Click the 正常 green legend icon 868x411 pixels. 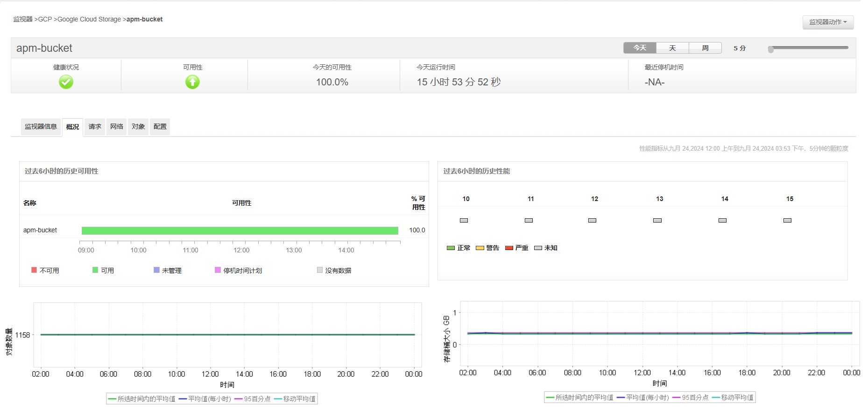[x=451, y=248]
